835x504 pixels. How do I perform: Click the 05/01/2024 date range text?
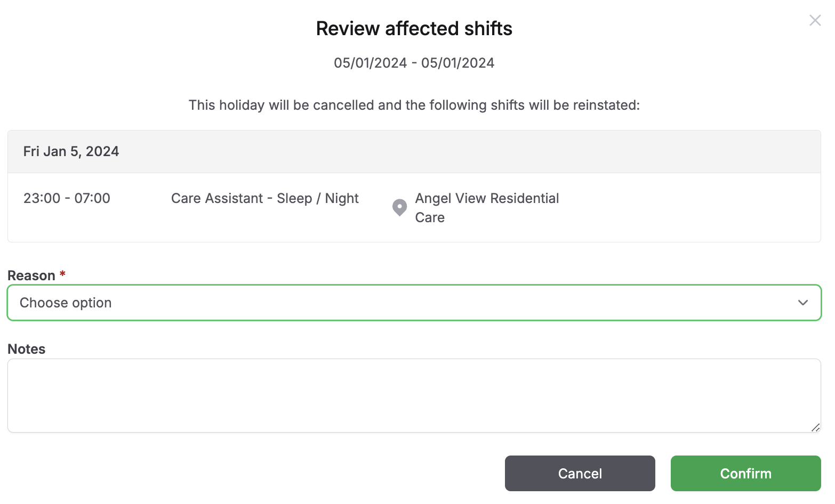click(x=414, y=62)
